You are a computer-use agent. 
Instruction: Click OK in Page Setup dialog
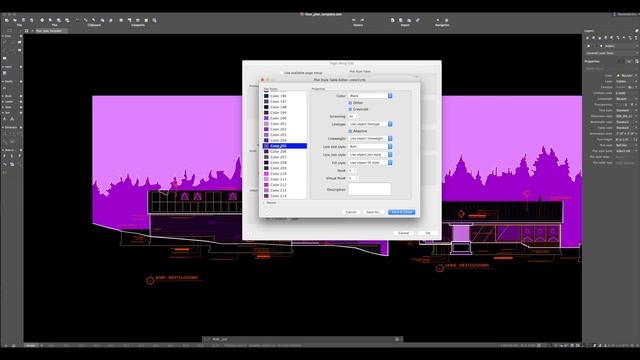tap(428, 233)
